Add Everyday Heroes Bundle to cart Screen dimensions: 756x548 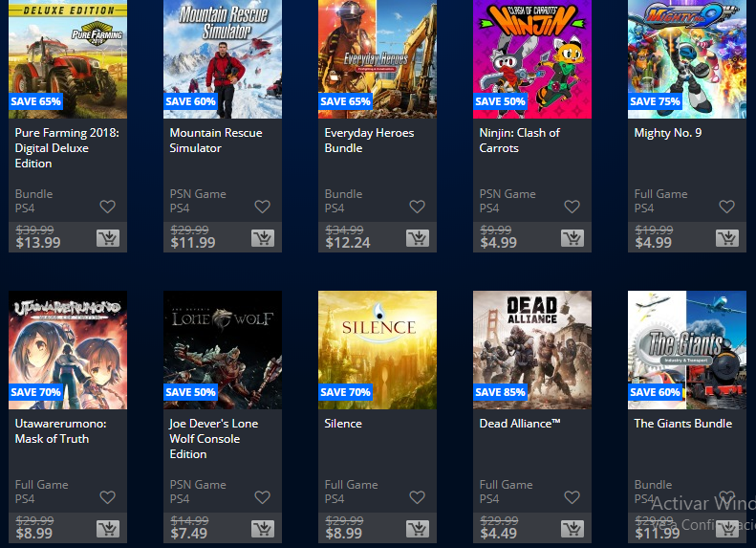pos(418,238)
